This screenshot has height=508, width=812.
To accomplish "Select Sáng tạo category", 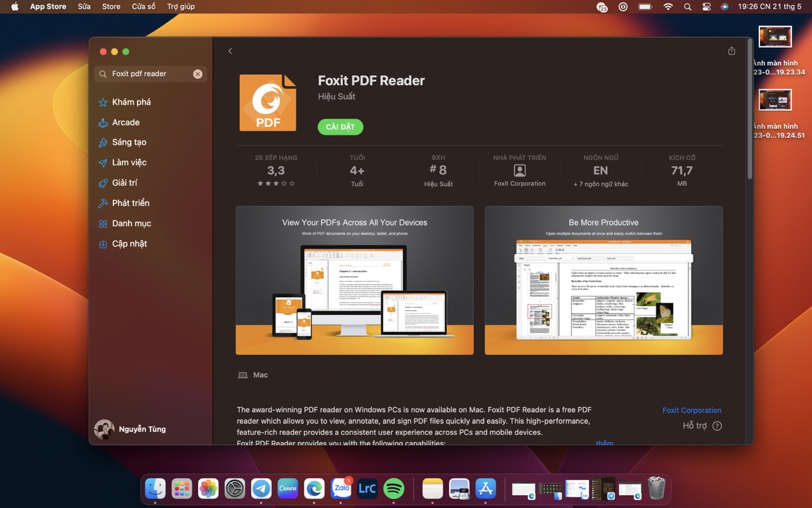I will [x=129, y=142].
